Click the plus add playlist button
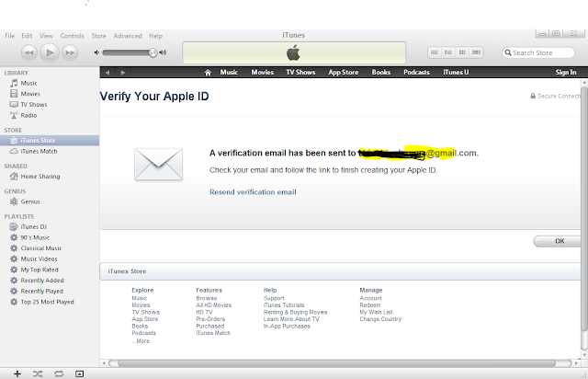The height and width of the screenshot is (379, 588). pos(17,373)
